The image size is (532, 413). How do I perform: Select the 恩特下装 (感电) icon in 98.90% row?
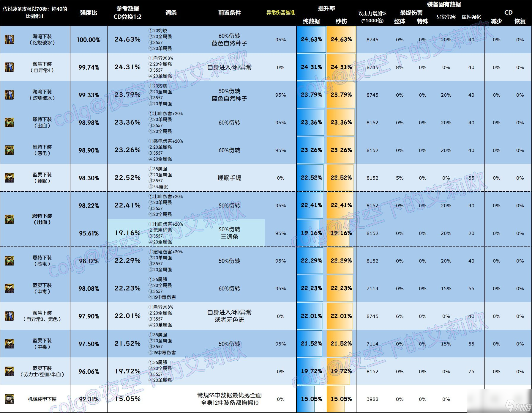9,150
